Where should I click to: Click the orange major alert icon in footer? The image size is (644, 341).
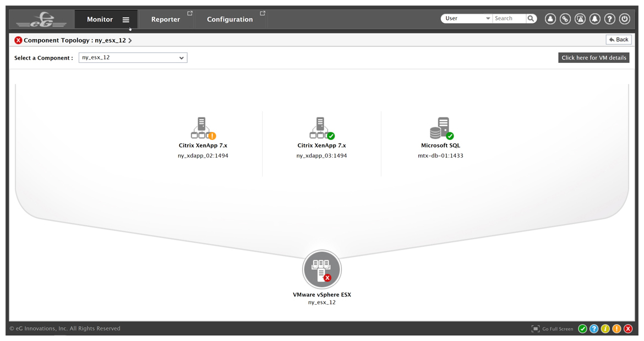616,329
